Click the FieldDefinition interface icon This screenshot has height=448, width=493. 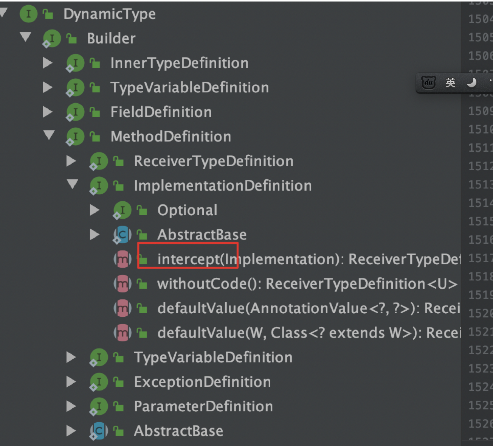click(75, 112)
